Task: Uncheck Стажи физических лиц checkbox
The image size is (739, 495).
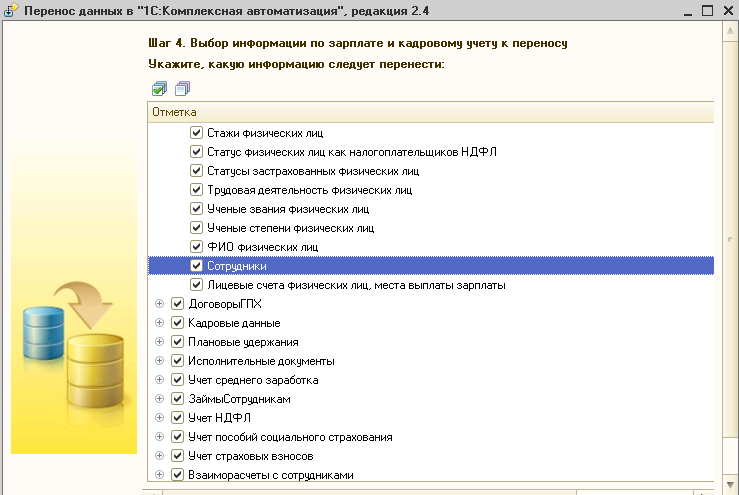Action: 196,132
